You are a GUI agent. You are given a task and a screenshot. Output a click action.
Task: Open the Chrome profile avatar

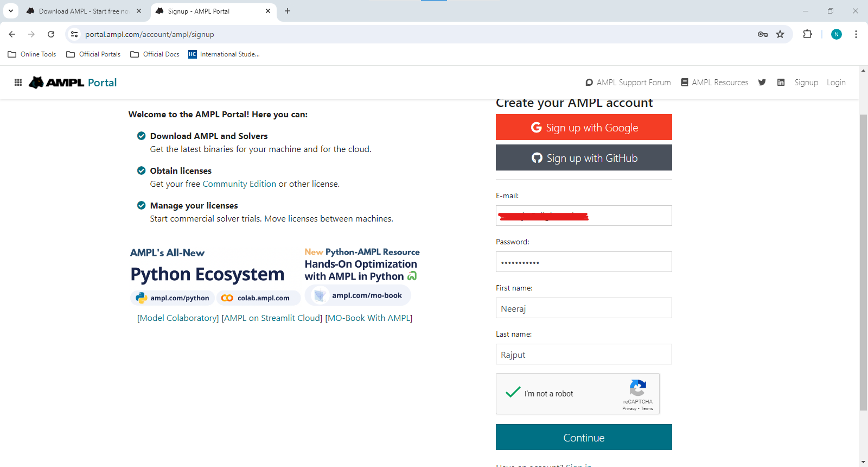pos(837,34)
